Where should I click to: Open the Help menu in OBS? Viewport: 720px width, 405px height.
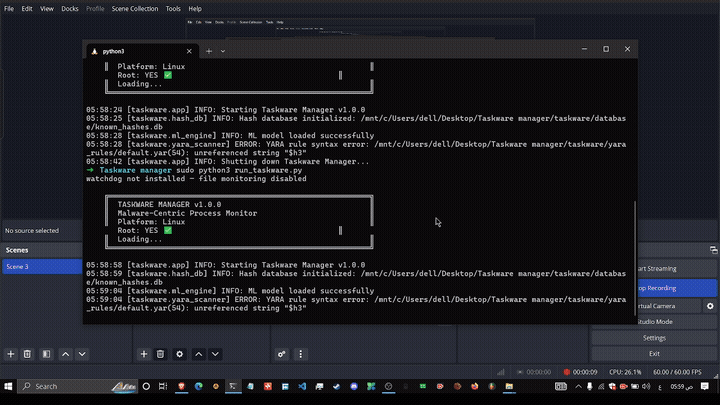pos(195,8)
